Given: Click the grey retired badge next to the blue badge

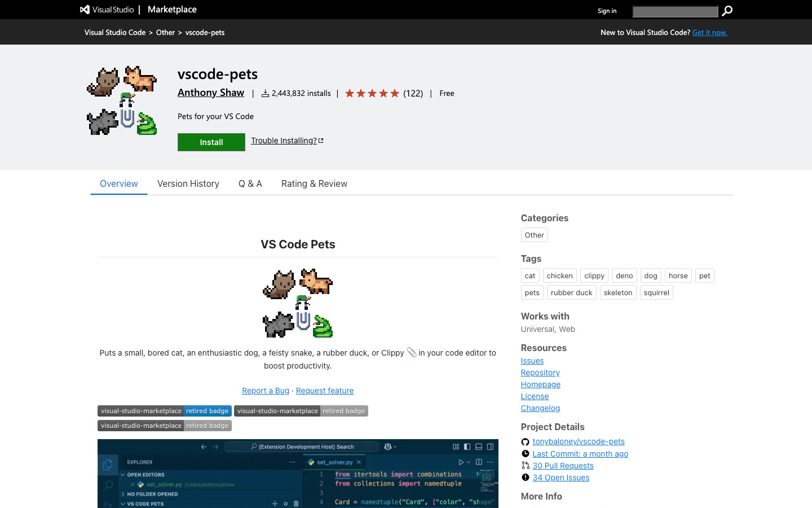Looking at the screenshot, I should pos(301,411).
